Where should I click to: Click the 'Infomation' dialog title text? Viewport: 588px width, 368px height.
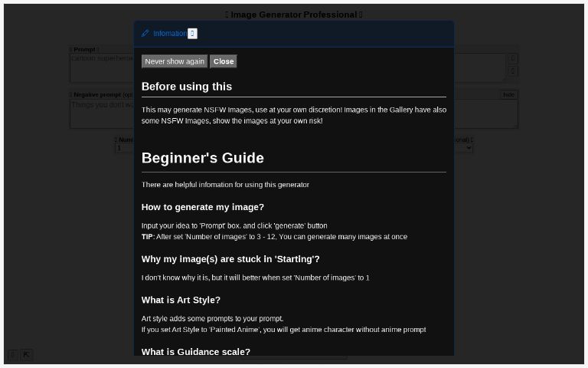169,34
